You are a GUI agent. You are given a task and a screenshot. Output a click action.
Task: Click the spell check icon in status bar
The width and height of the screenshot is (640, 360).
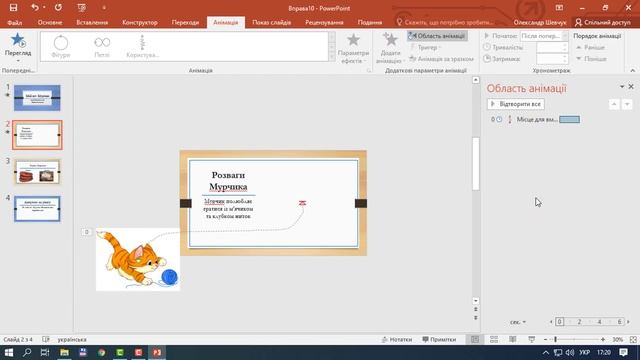click(46, 340)
